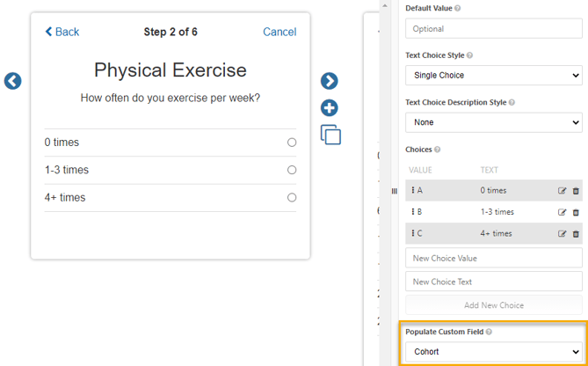The height and width of the screenshot is (366, 588).
Task: Go to next step with right arrow icon
Action: 330,81
